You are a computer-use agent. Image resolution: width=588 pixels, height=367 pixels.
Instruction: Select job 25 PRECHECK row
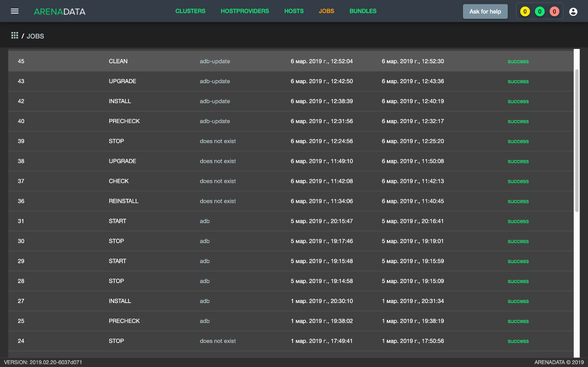[124, 321]
